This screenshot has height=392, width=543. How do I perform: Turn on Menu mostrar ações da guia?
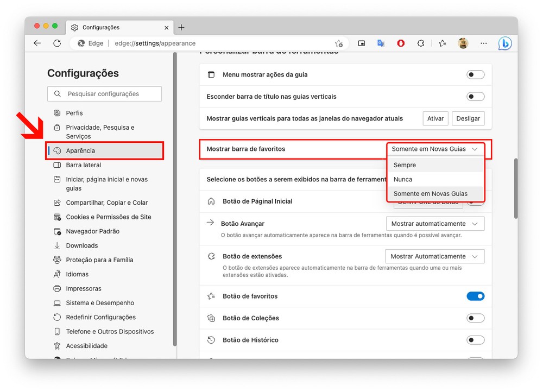tap(475, 75)
